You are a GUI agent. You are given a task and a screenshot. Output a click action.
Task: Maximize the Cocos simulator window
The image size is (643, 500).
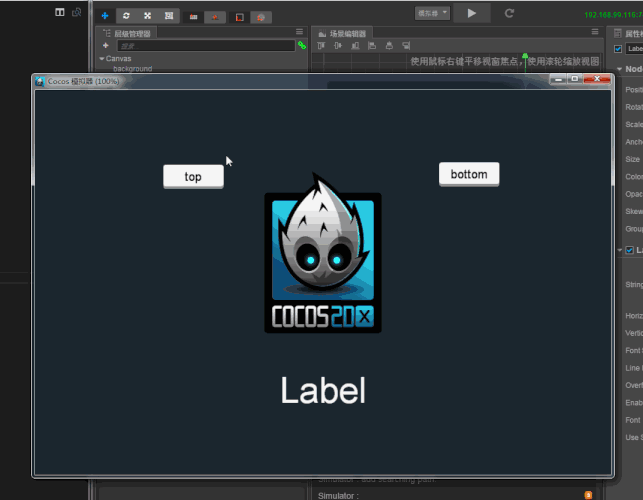(x=575, y=79)
